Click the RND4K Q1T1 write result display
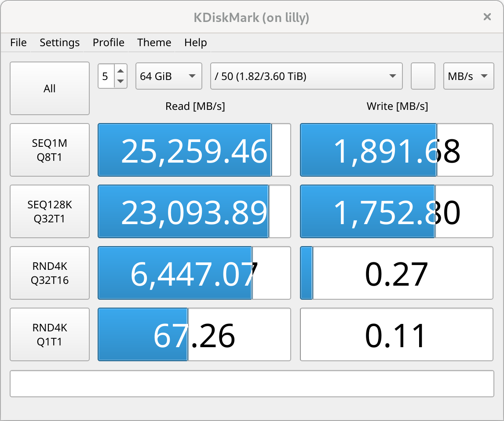Image resolution: width=504 pixels, height=421 pixels. (x=396, y=334)
